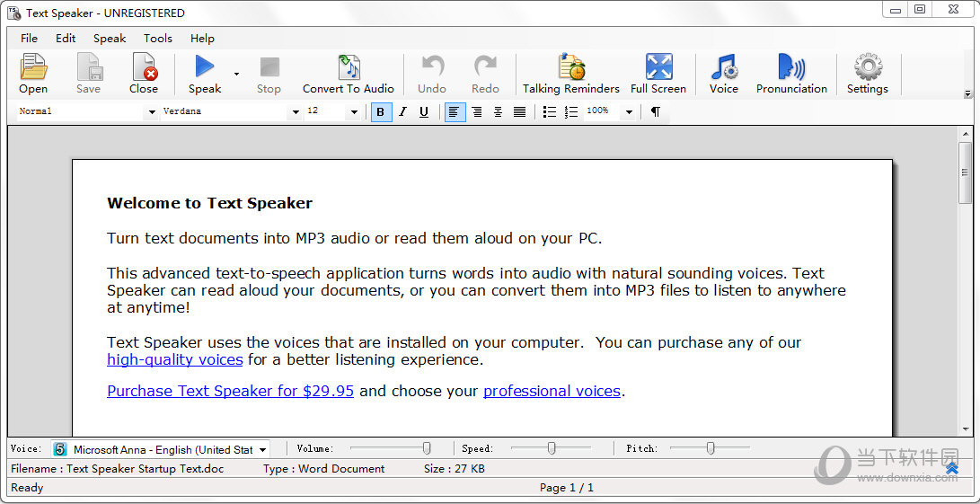Open the File menu
Image resolution: width=980 pixels, height=504 pixels.
point(30,38)
